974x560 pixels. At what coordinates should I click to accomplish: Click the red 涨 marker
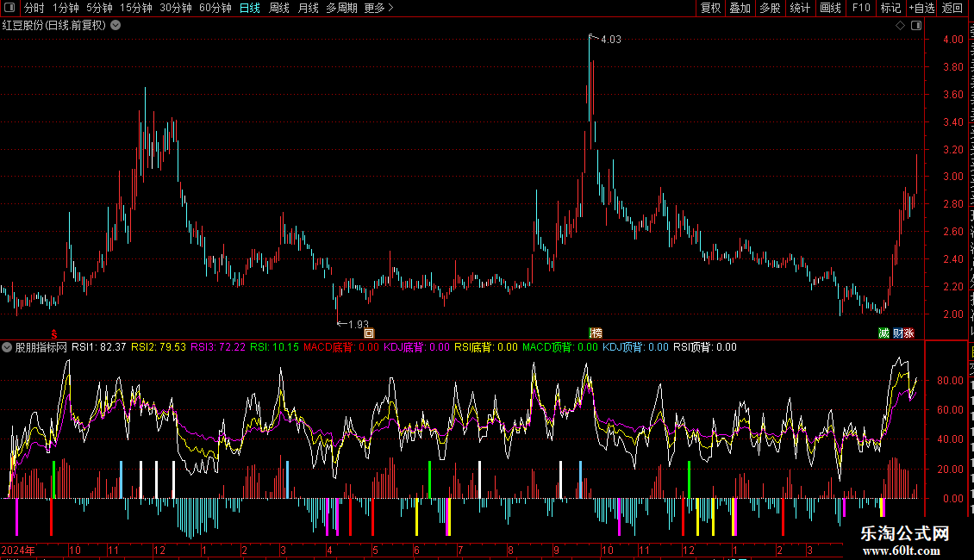pyautogui.click(x=908, y=333)
